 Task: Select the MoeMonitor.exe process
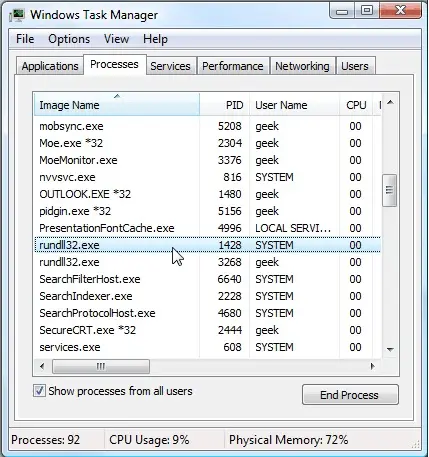tap(207, 160)
